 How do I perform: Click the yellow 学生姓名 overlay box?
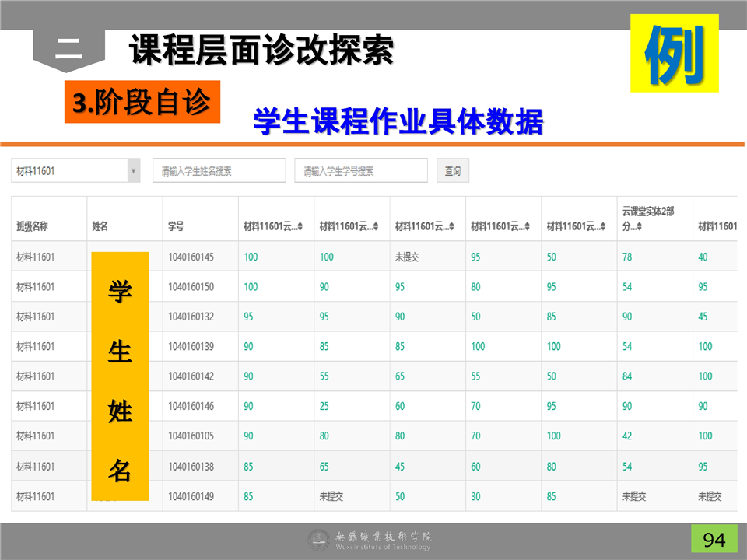(120, 376)
